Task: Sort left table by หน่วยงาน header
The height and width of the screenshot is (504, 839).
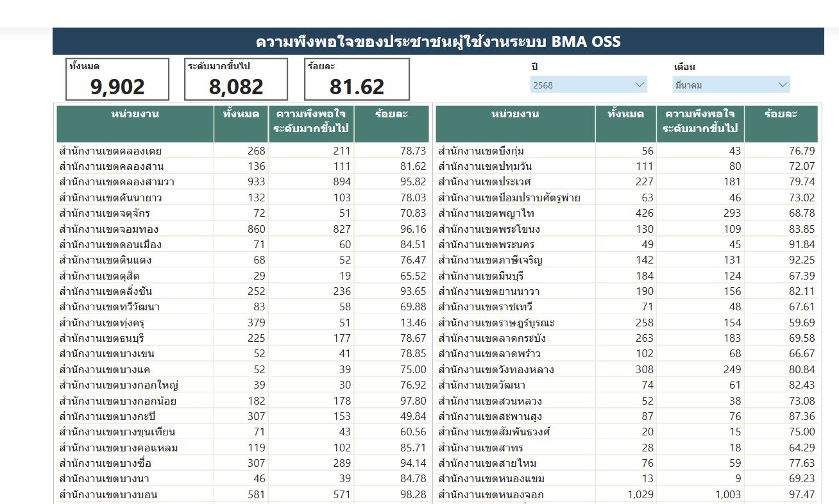Action: pyautogui.click(x=135, y=124)
